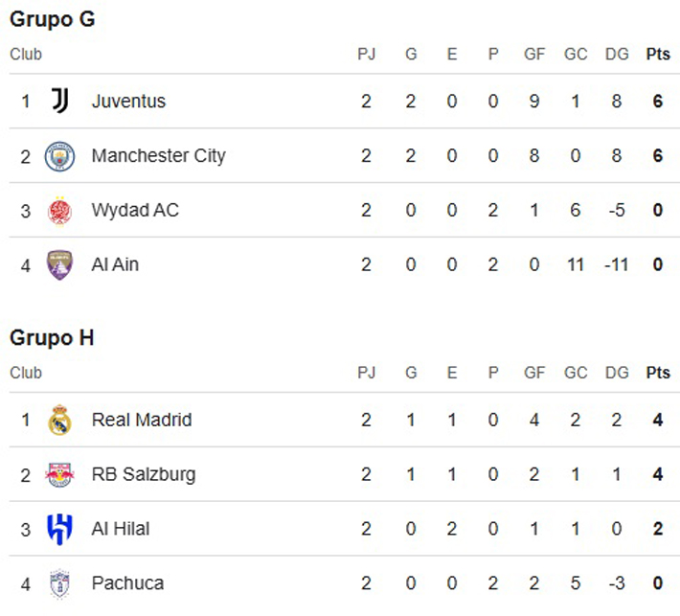Select the Wydad AC team name
680x616 pixels.
[x=135, y=211]
